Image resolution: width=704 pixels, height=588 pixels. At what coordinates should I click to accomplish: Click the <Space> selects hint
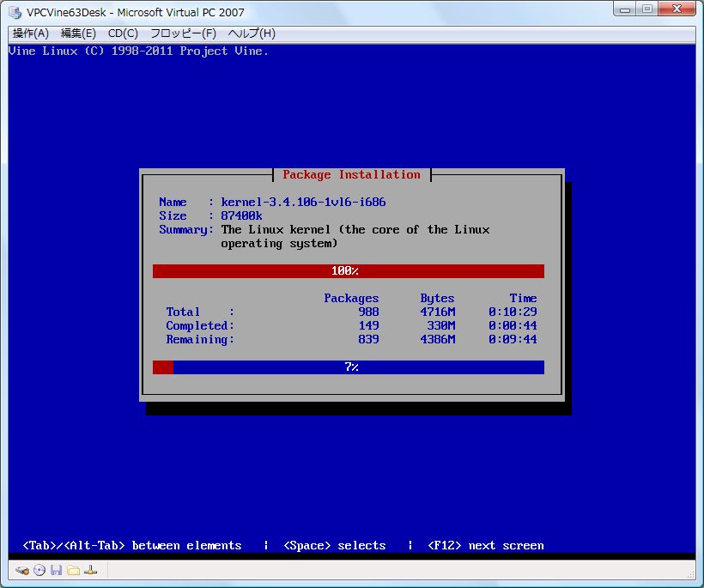pos(335,546)
